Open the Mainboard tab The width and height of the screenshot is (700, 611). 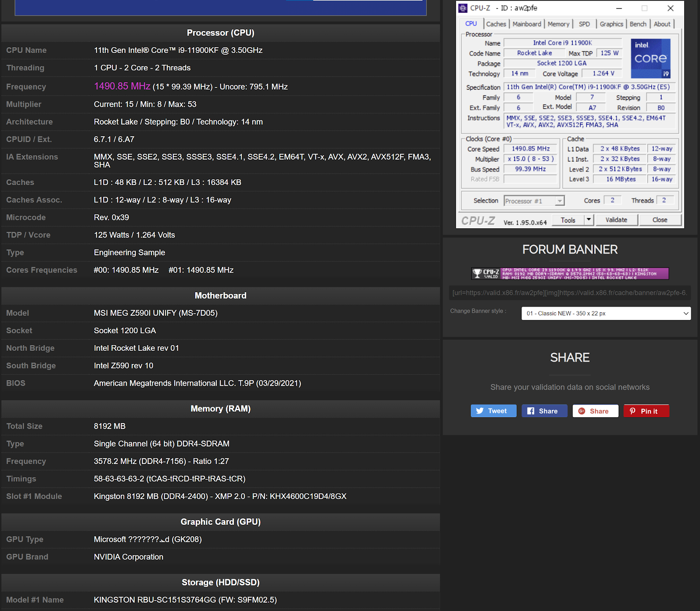[527, 24]
